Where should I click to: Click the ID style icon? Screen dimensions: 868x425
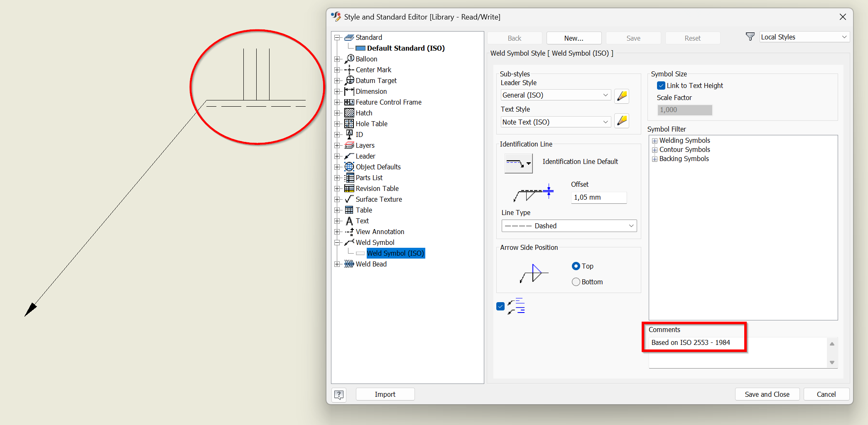(x=349, y=134)
